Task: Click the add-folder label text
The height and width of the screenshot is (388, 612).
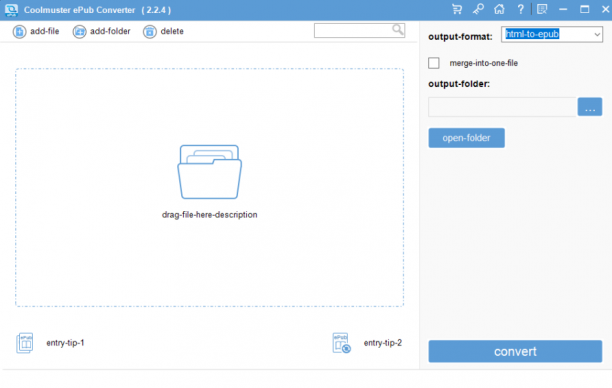Action: point(110,31)
